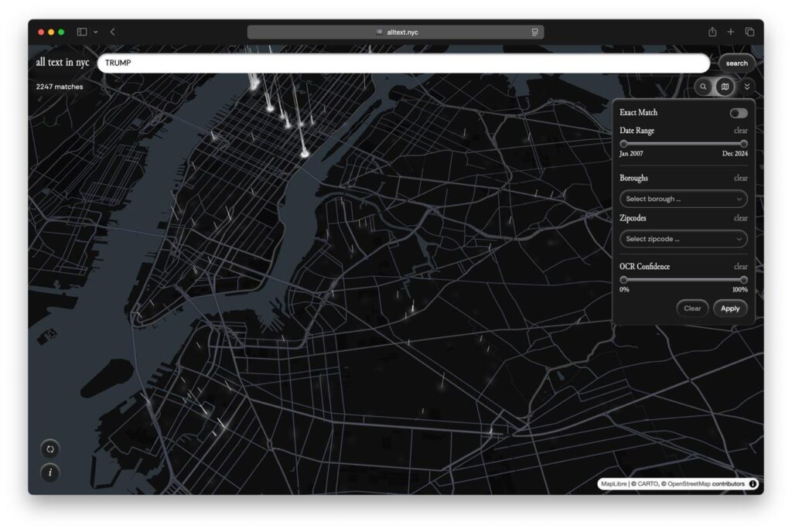Viewport: 792px width, 532px height.
Task: Click the Clear button in filter panel
Action: tap(692, 309)
